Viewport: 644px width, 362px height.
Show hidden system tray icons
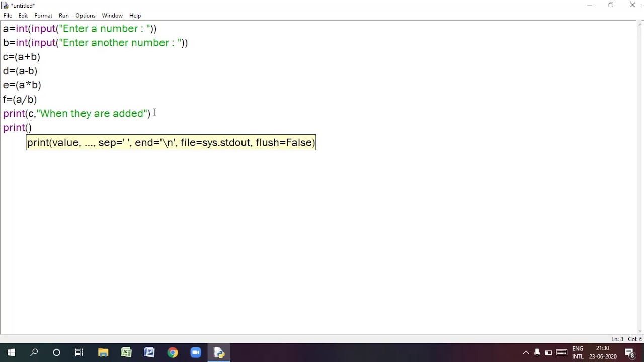click(526, 353)
